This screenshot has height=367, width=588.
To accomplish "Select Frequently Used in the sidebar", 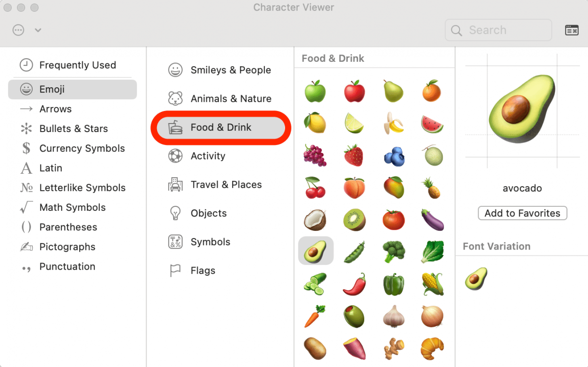I will tap(78, 65).
